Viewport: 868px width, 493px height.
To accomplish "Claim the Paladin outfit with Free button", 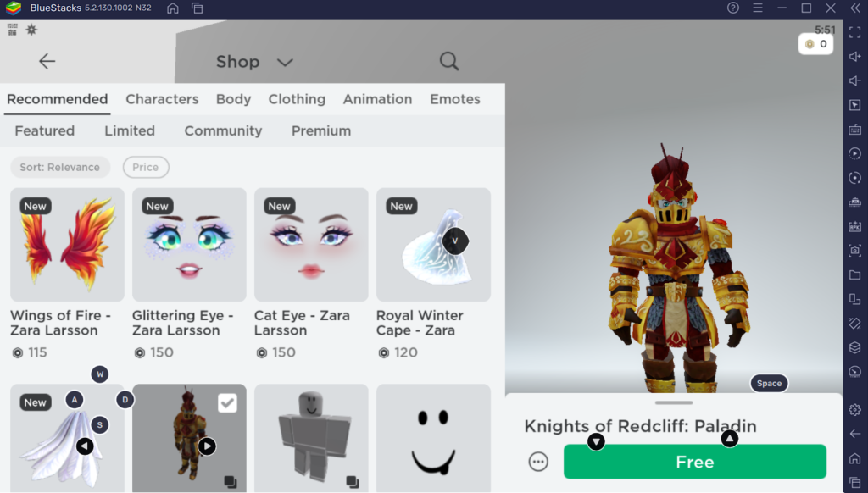I will (694, 462).
